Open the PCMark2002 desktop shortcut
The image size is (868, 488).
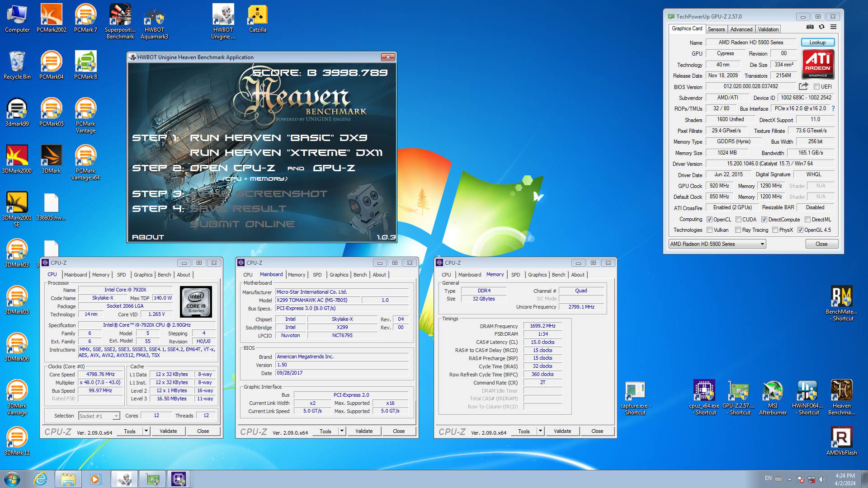point(51,18)
